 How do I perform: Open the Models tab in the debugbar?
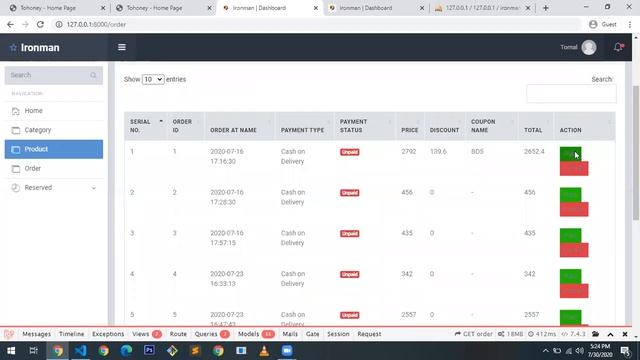click(256, 334)
